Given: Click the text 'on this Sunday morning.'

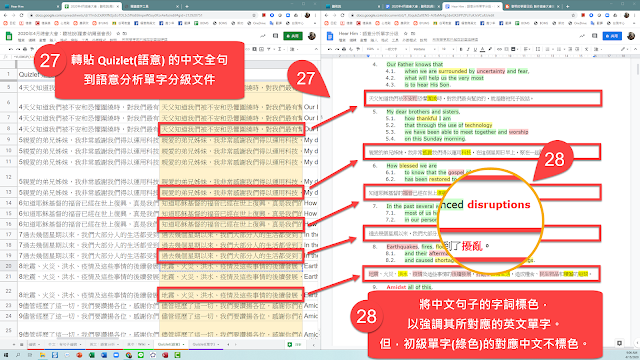Looking at the screenshot, I should coord(435,139).
